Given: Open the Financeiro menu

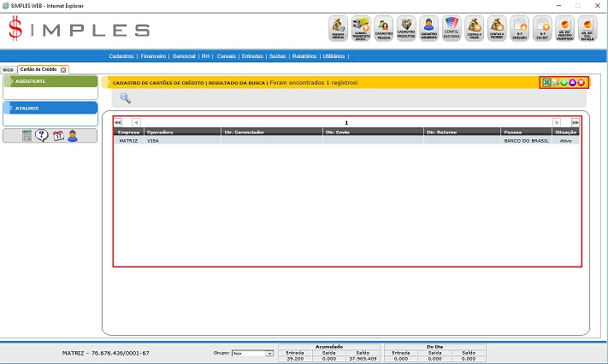Looking at the screenshot, I should point(154,56).
